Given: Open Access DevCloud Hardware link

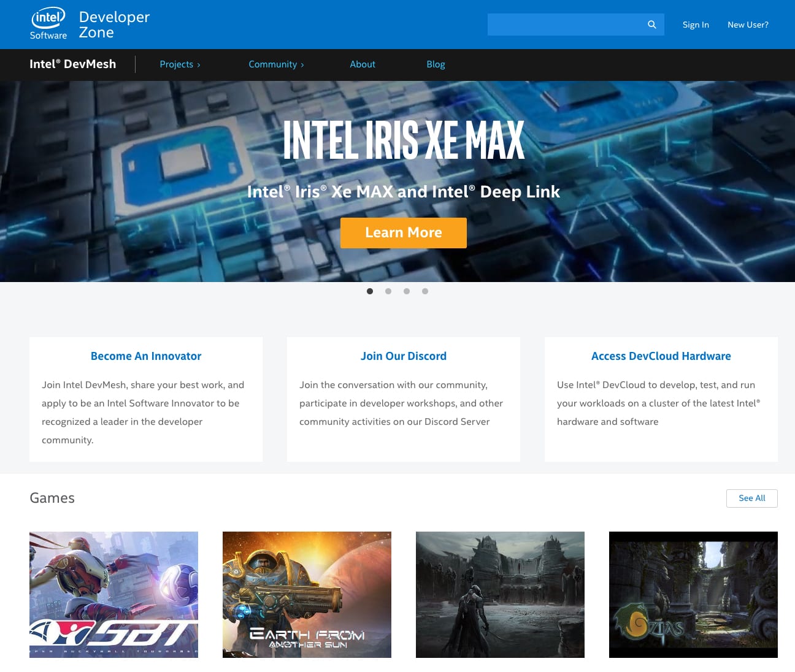Looking at the screenshot, I should point(661,356).
